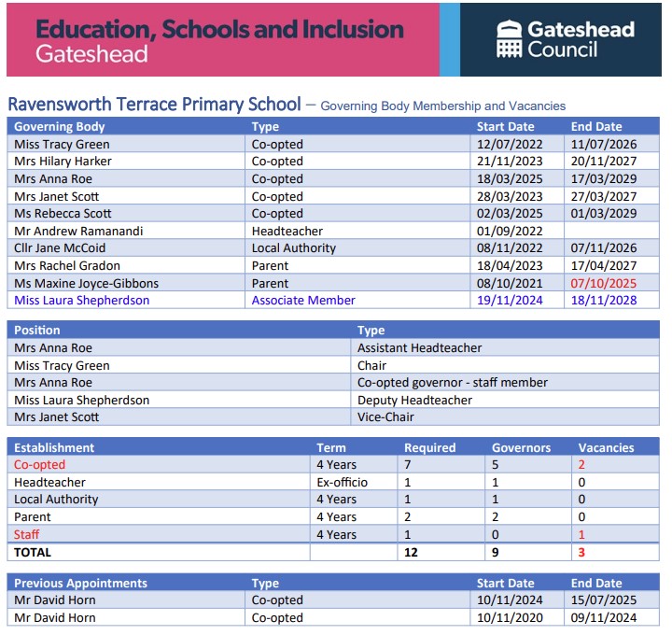Select 'Ms Rebecca Scott' name cell
The width and height of the screenshot is (672, 635).
pos(63,213)
